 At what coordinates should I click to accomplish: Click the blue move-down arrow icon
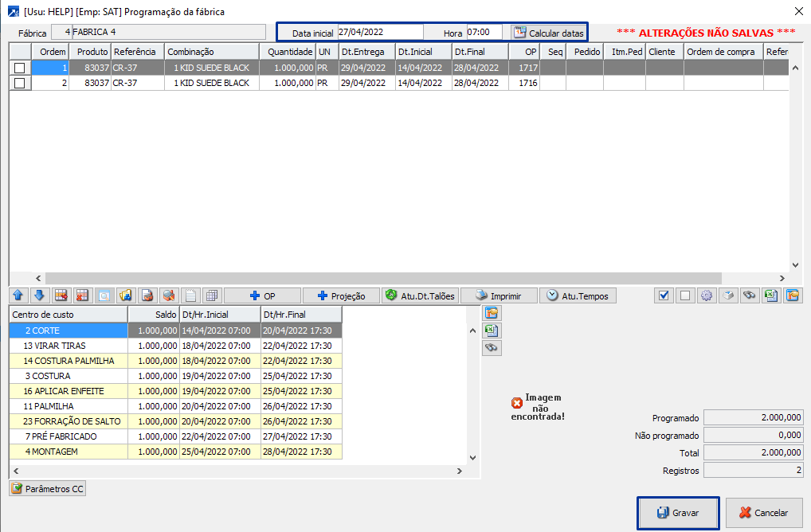coord(39,295)
